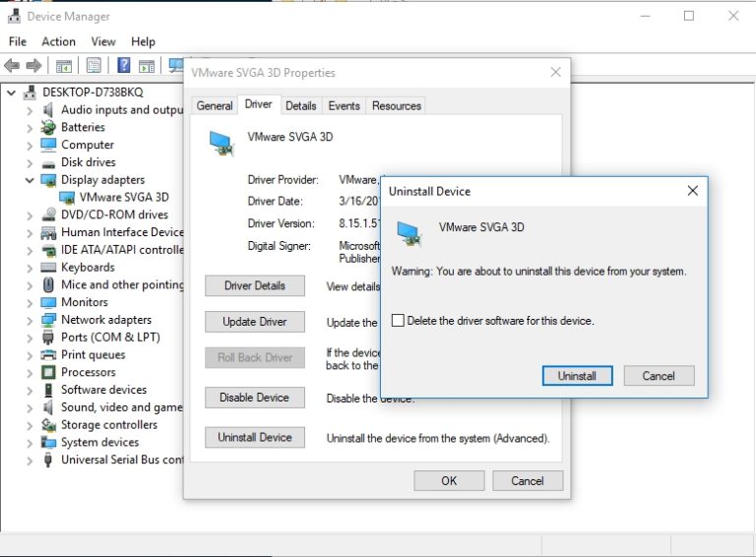Screen dimensions: 756x557
Task: Click the Audio inputs and outputs speaker icon
Action: pyautogui.click(x=48, y=110)
